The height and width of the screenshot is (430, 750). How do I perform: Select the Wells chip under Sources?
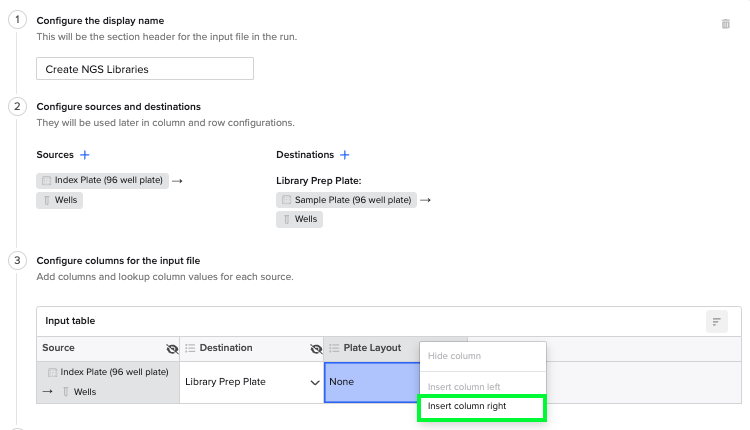60,200
